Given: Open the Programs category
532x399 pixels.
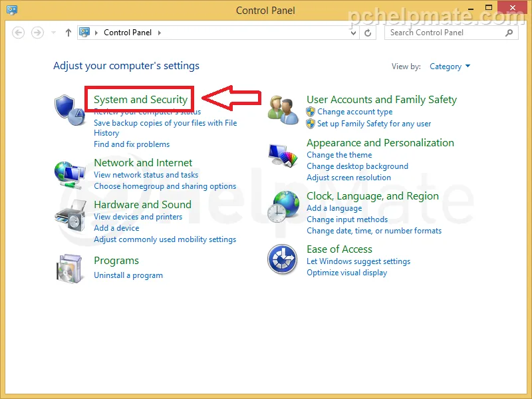Looking at the screenshot, I should pos(116,261).
